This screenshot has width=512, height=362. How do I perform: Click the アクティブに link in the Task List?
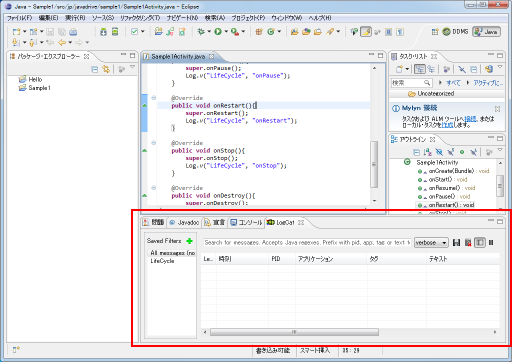tap(488, 83)
